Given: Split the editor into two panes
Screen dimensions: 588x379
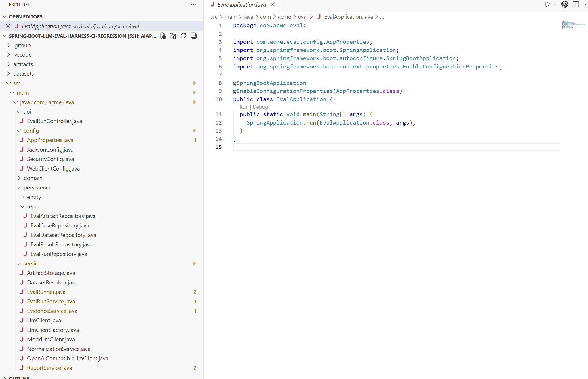Looking at the screenshot, I should [575, 4].
